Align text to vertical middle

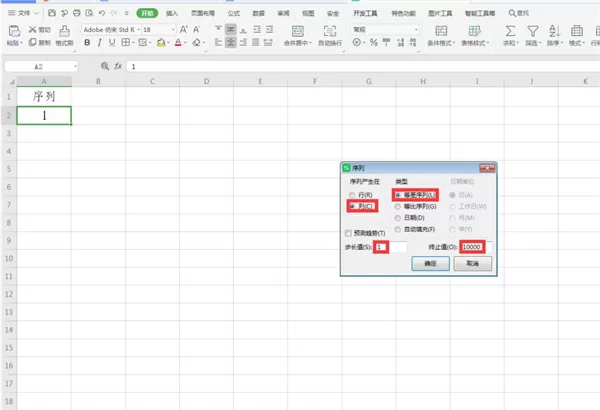pos(230,29)
